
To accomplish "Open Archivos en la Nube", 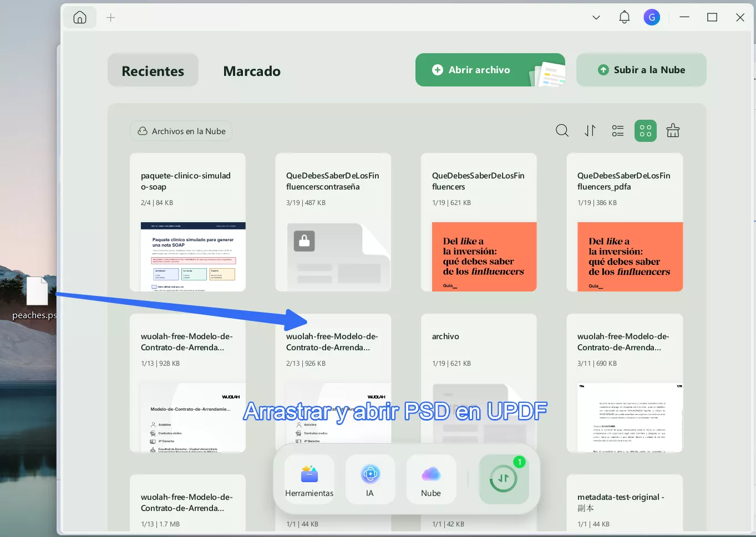I will coord(181,131).
